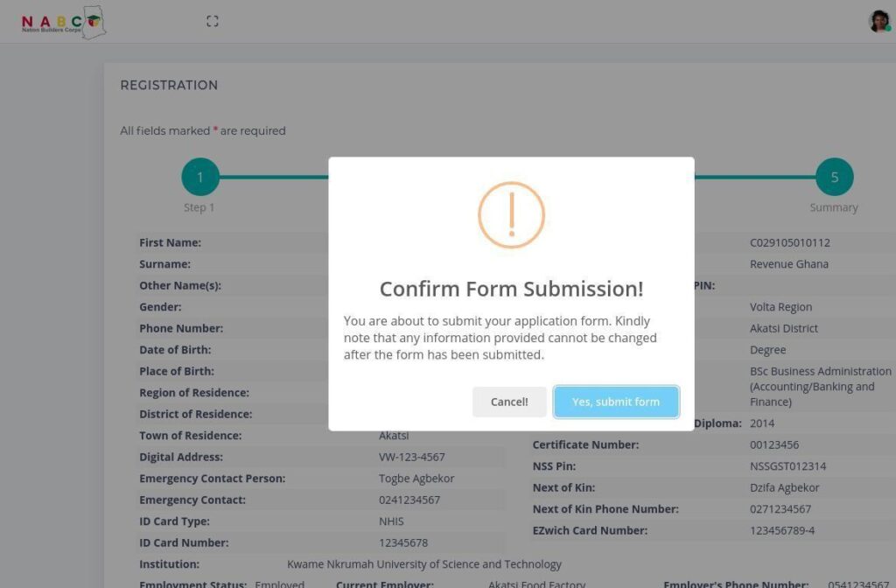Click the Kwame Nkrumah University institution text
The width and height of the screenshot is (896, 588).
(424, 564)
